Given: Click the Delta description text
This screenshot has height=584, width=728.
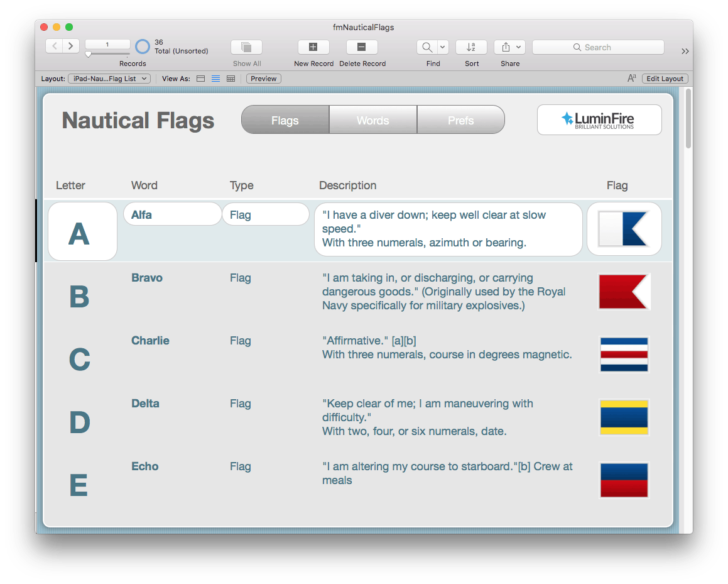Looking at the screenshot, I should click(x=428, y=417).
